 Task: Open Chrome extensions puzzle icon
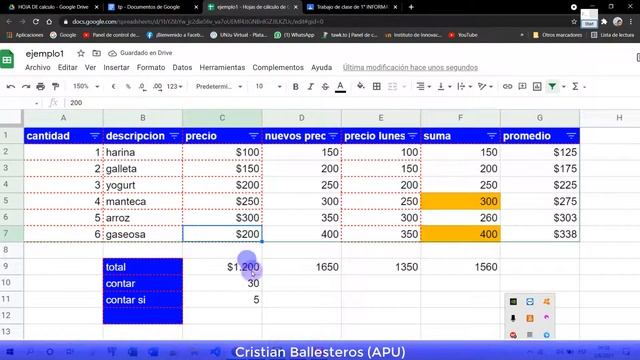[x=604, y=22]
